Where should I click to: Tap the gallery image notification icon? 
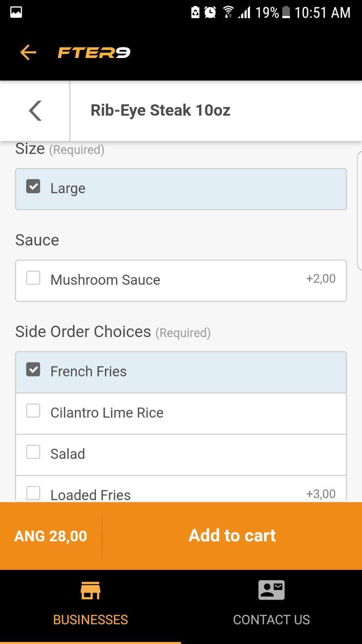tap(16, 12)
